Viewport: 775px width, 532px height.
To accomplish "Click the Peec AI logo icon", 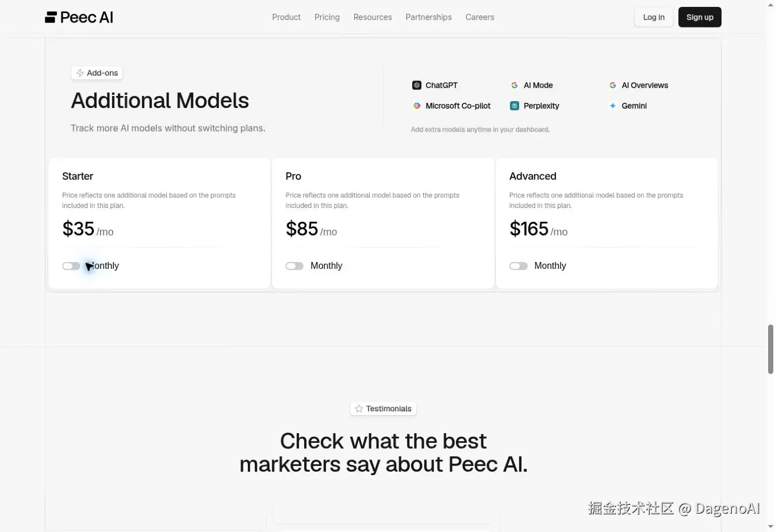I will (x=51, y=17).
